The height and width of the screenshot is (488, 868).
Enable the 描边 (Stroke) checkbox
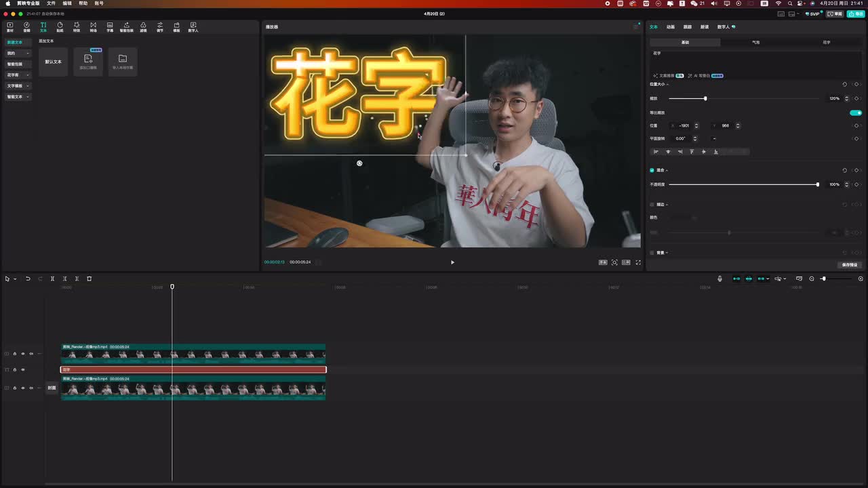(652, 204)
